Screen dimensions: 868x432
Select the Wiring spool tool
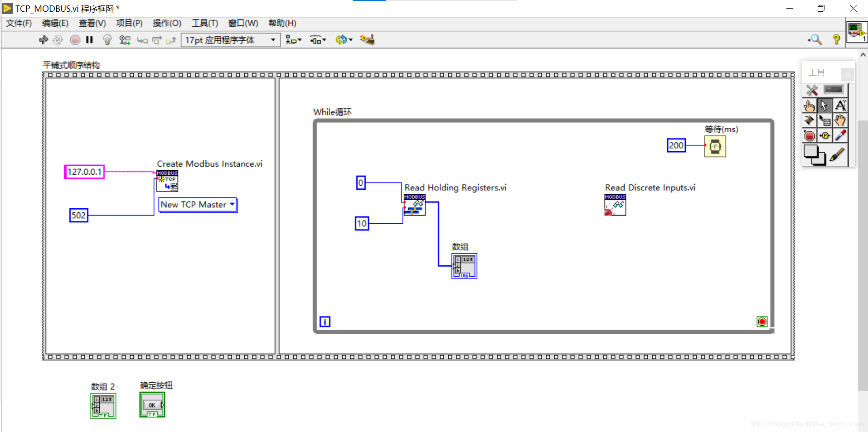(x=809, y=120)
